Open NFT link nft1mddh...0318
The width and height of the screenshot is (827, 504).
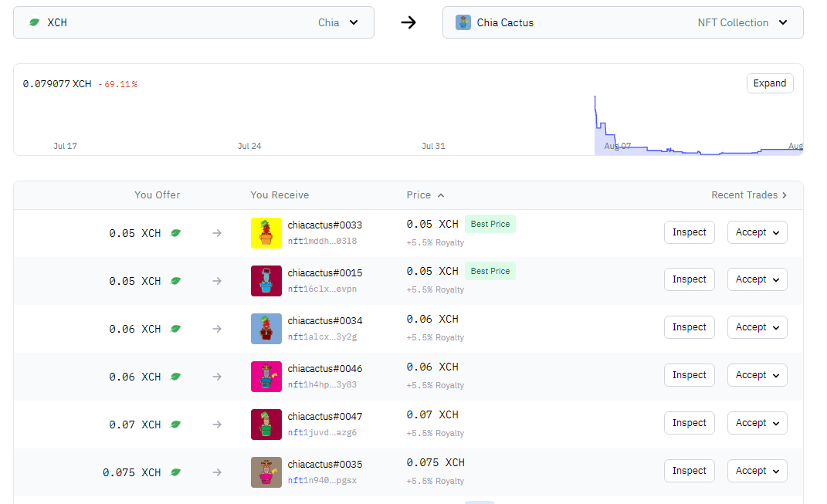322,241
